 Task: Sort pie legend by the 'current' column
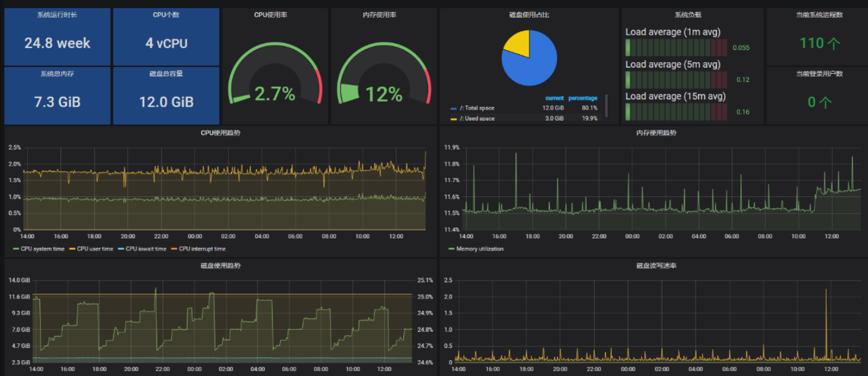(554, 98)
